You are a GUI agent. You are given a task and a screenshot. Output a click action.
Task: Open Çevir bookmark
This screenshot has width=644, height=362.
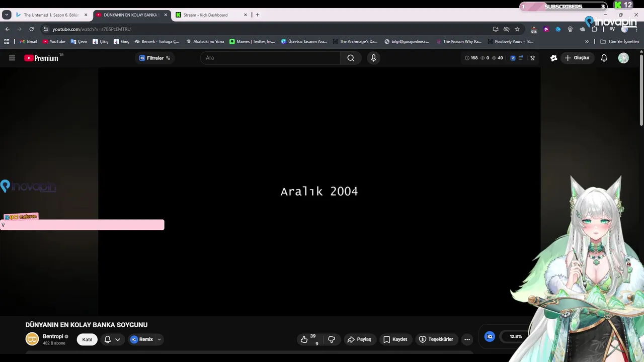tap(79, 41)
